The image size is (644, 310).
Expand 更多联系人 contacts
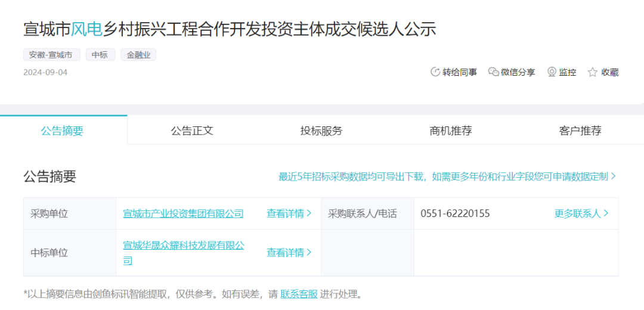pos(581,213)
